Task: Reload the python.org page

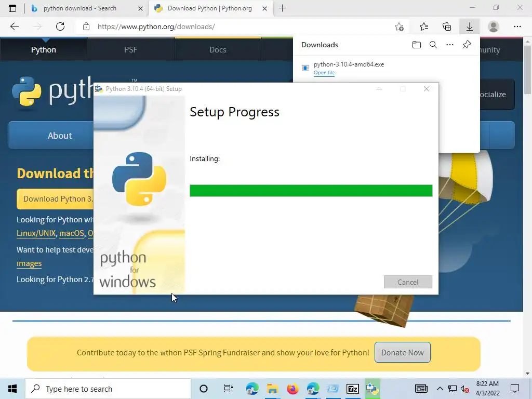Action: click(x=60, y=26)
